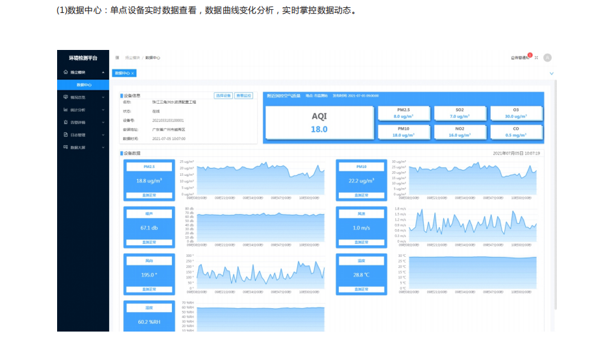Select the 数据中心 sidebar submenu item

click(x=83, y=84)
